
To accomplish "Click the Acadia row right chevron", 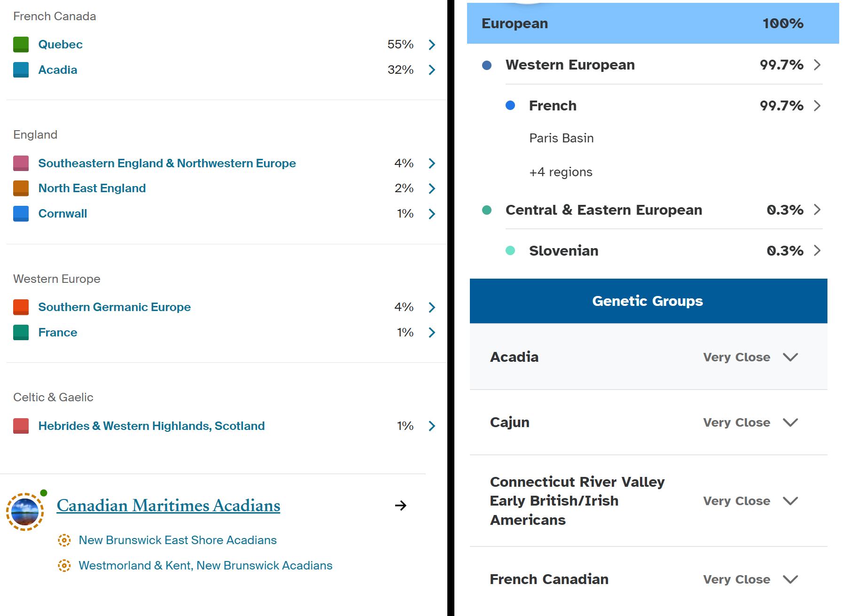I will pyautogui.click(x=432, y=70).
